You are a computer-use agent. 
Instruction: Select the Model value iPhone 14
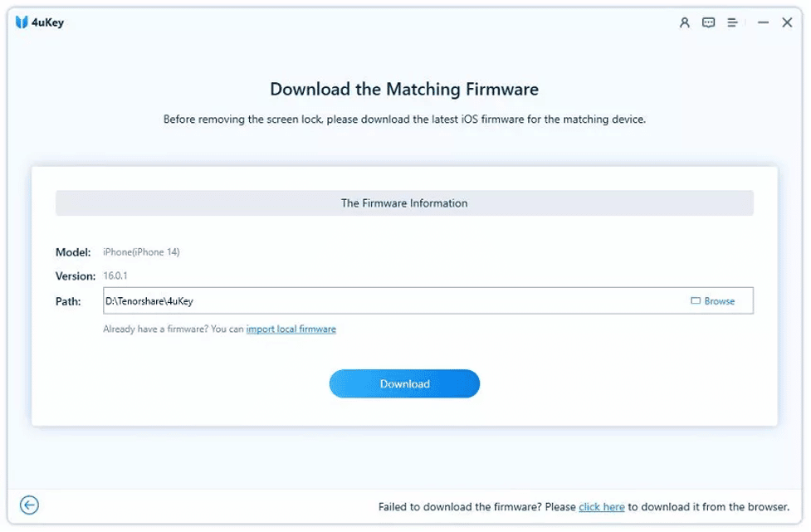[144, 251]
